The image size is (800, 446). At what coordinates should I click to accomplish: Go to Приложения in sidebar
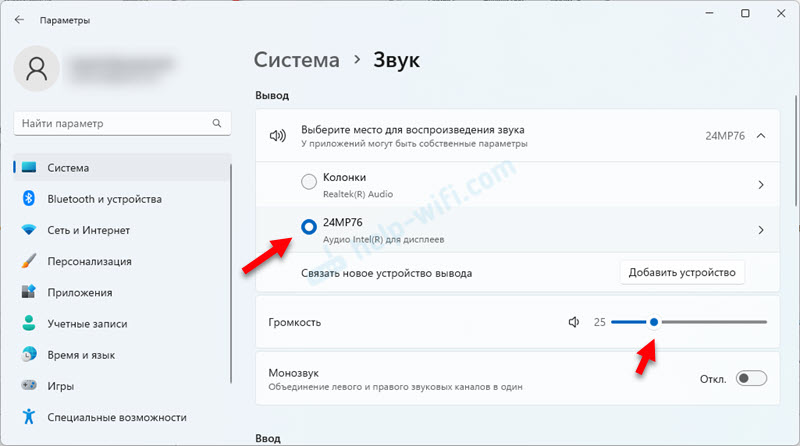click(79, 293)
